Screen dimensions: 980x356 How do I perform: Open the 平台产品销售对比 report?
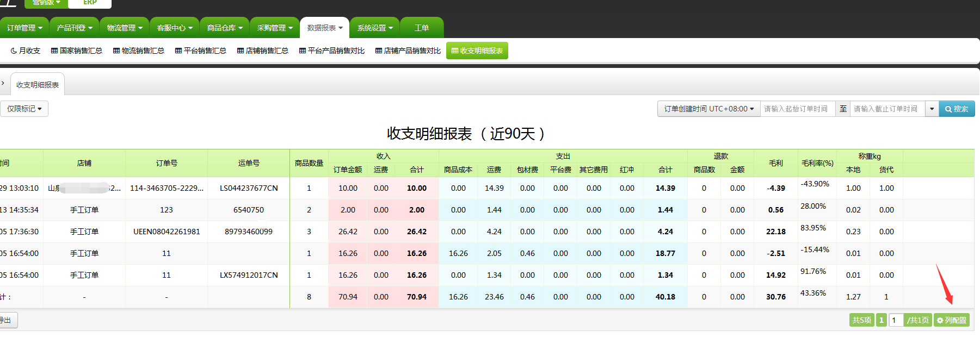332,51
